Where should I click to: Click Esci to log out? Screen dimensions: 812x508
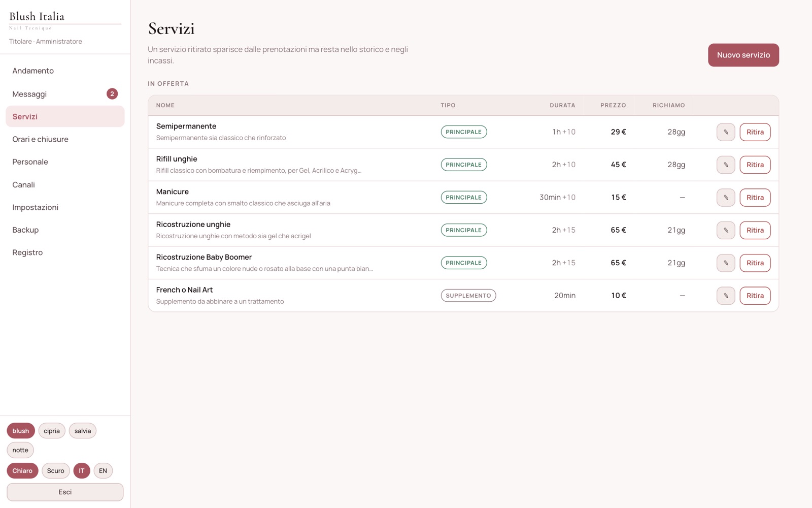pyautogui.click(x=65, y=492)
